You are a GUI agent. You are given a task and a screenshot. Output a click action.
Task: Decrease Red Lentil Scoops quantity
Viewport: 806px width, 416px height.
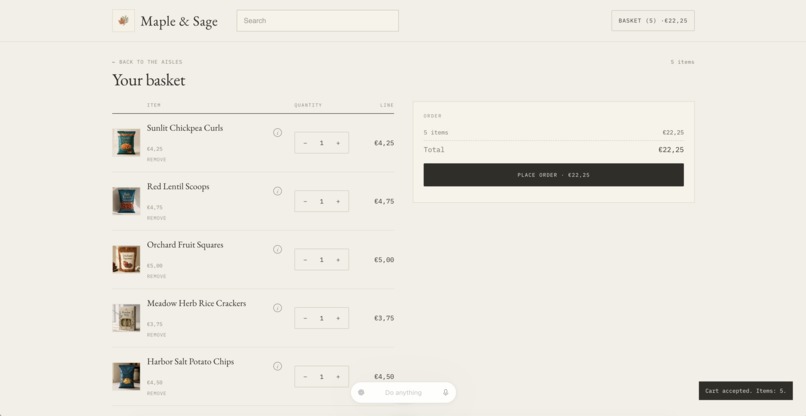click(305, 202)
